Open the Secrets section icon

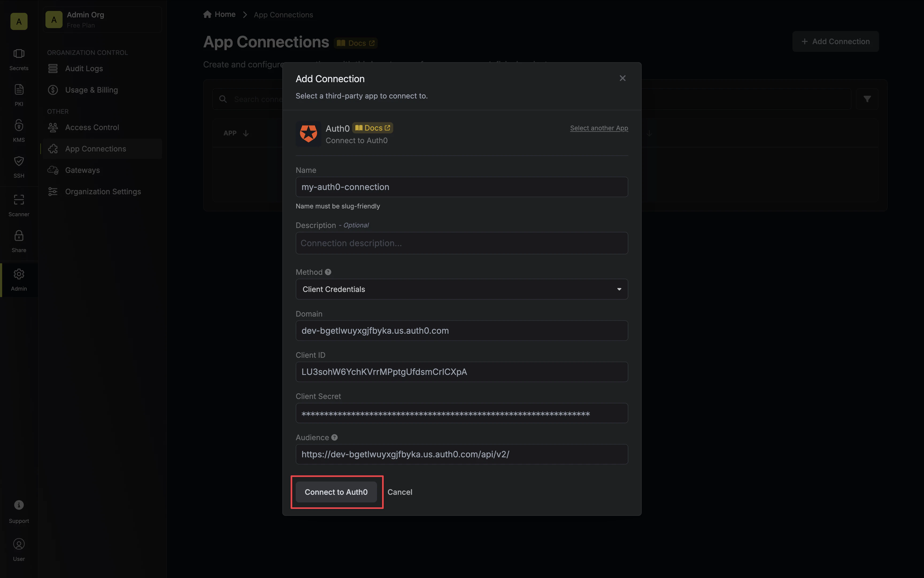pos(19,54)
